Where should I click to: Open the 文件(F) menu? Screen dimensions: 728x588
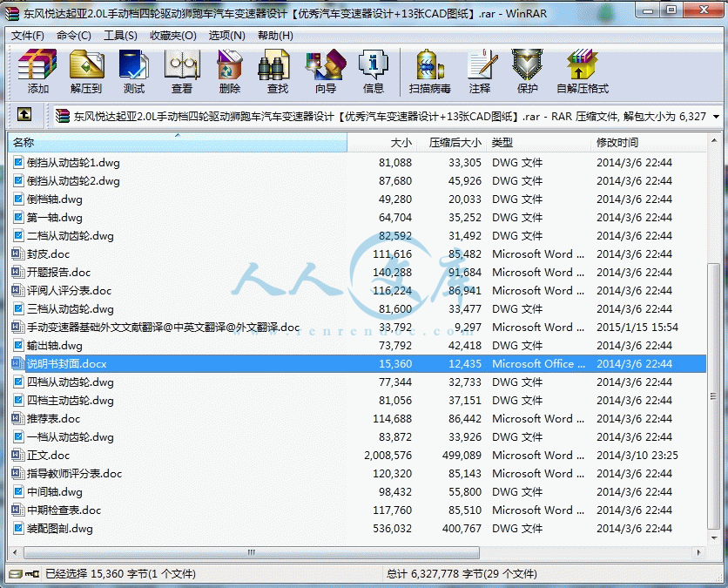[x=27, y=36]
